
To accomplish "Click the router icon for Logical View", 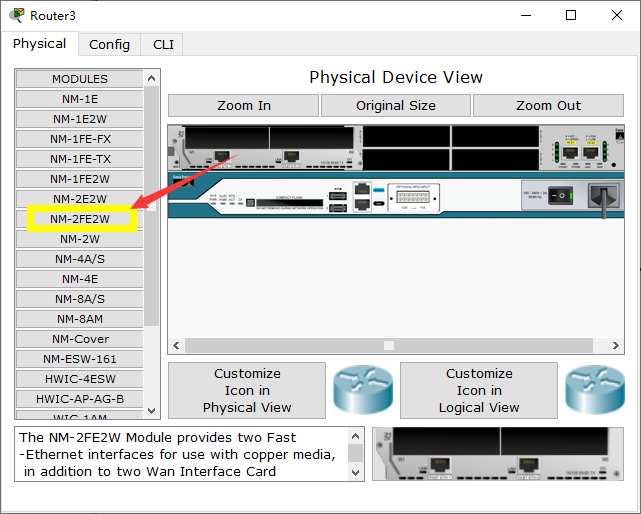I will tap(595, 390).
